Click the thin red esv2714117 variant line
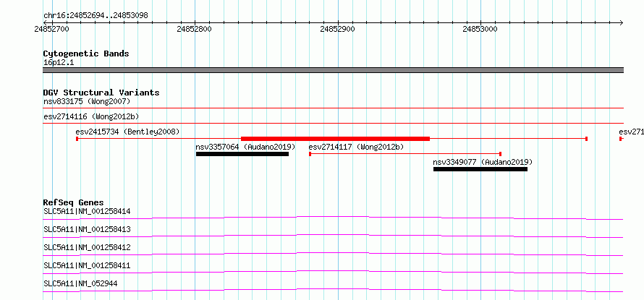The width and height of the screenshot is (644, 300). coord(405,153)
